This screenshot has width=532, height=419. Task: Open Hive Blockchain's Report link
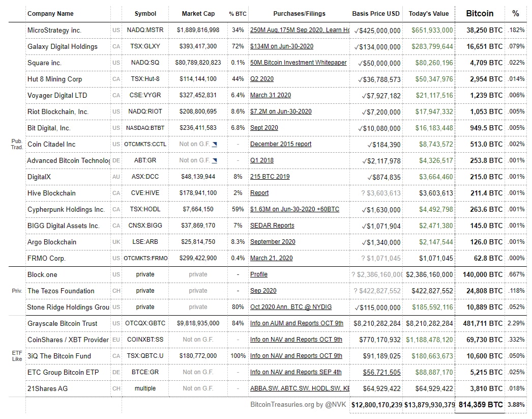click(x=259, y=193)
